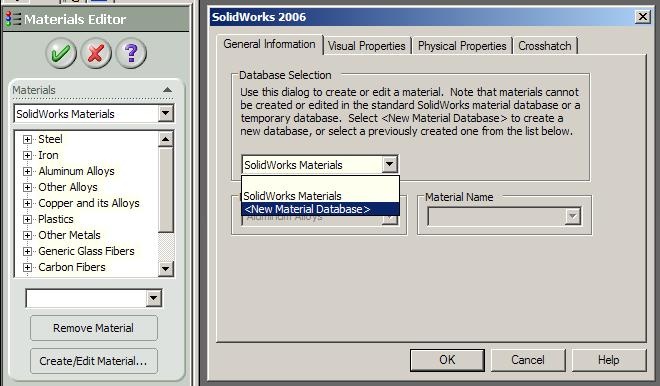Switch to the Visual Properties tab
This screenshot has width=660, height=386.
coord(367,46)
